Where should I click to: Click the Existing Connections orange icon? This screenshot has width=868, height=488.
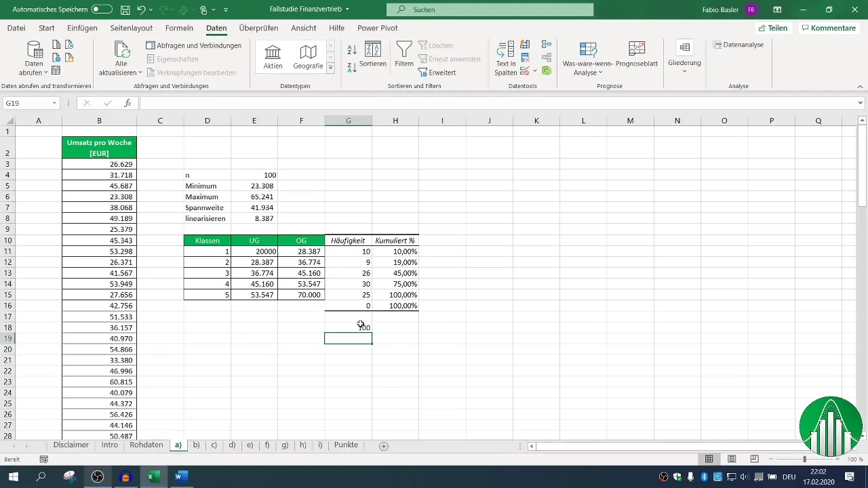(69, 58)
